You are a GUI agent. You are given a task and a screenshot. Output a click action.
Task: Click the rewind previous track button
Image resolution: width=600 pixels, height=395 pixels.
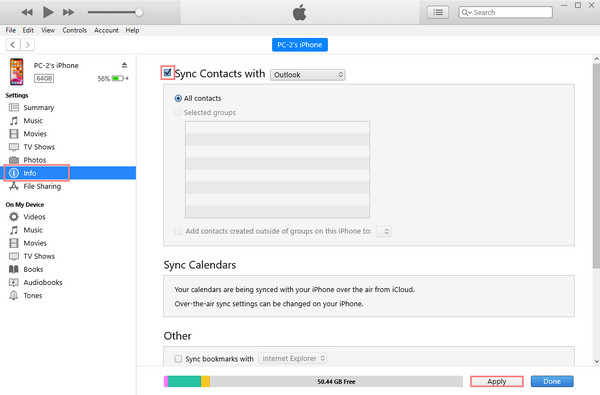pyautogui.click(x=27, y=12)
